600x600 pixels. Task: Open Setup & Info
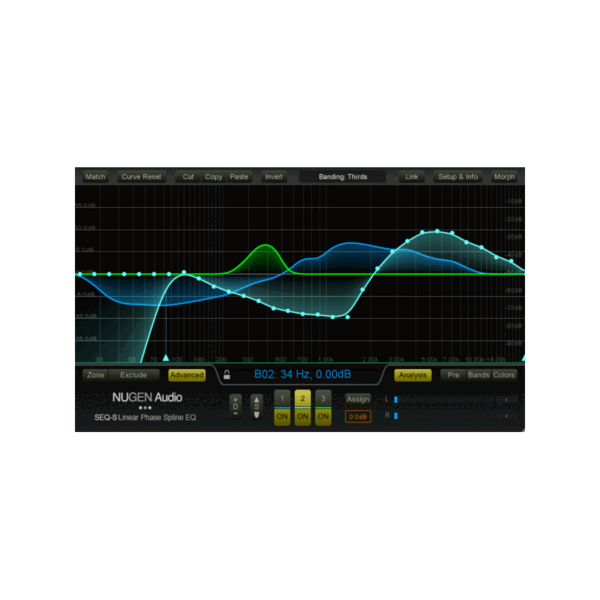tap(458, 177)
